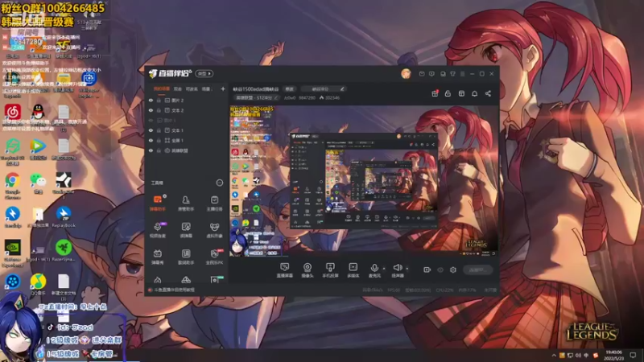
Task: Open the WeChat desktop icon
Action: (38, 183)
